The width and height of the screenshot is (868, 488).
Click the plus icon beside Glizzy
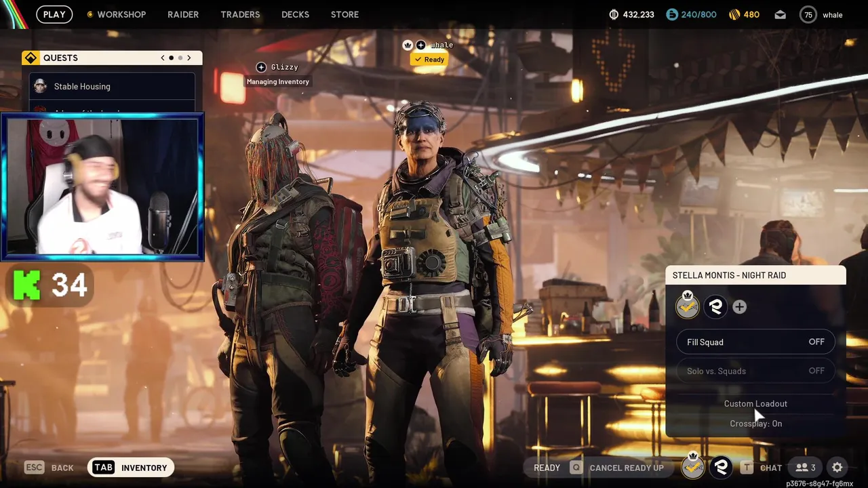pyautogui.click(x=261, y=67)
